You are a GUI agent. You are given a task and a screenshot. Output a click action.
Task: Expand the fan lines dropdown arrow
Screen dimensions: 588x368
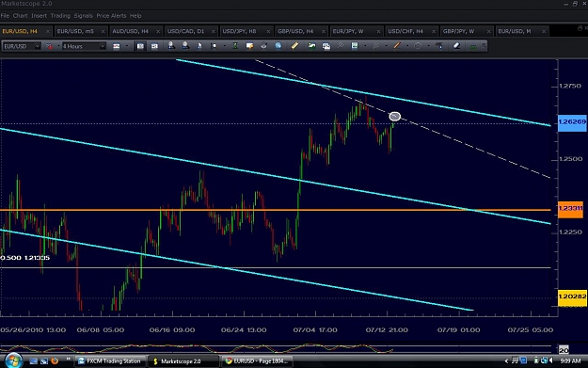[386, 46]
